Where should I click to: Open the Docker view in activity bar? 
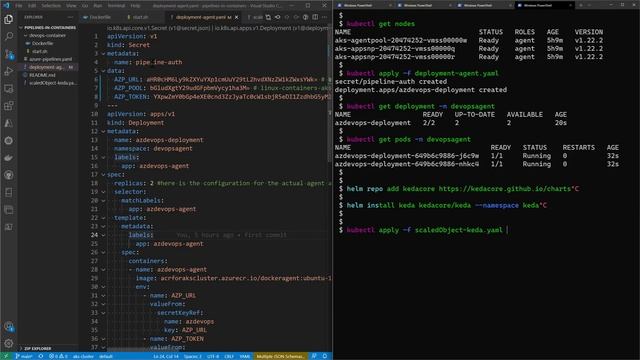pos(9,158)
